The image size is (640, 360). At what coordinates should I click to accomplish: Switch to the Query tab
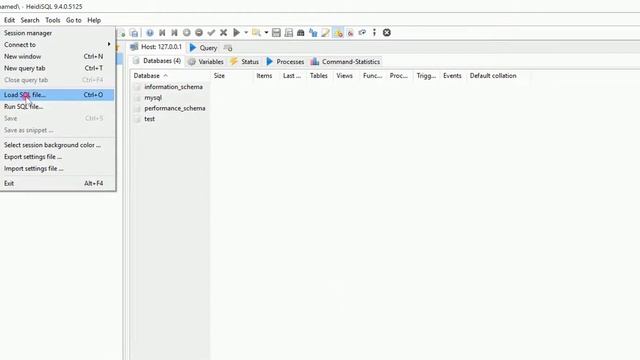(203, 48)
